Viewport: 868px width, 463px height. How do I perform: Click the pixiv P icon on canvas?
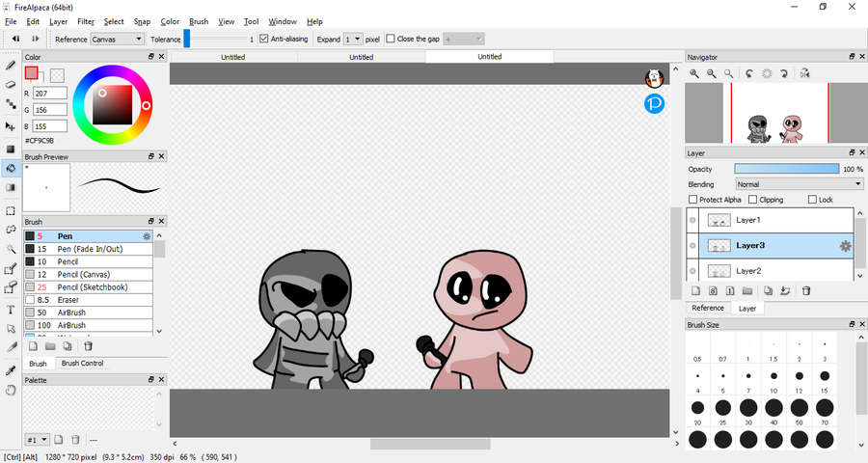[x=654, y=103]
